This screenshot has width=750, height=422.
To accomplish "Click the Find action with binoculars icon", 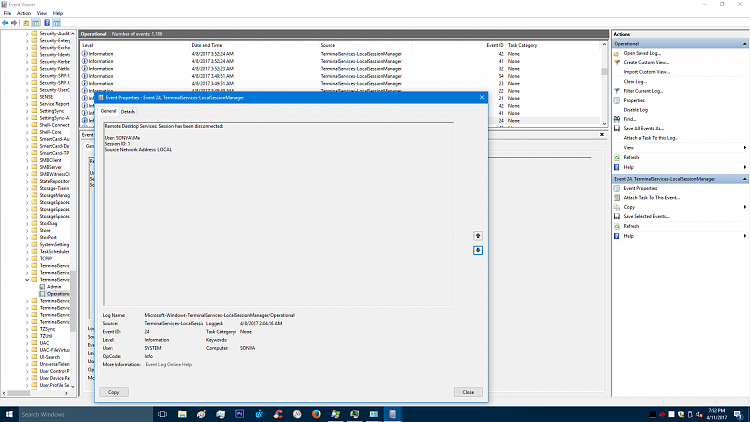I will click(x=629, y=119).
